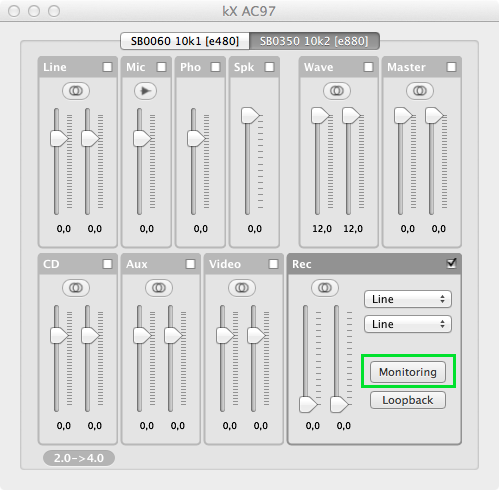Screen dimensions: 499x490
Task: Click the Wave channel title label
Action: (x=318, y=67)
